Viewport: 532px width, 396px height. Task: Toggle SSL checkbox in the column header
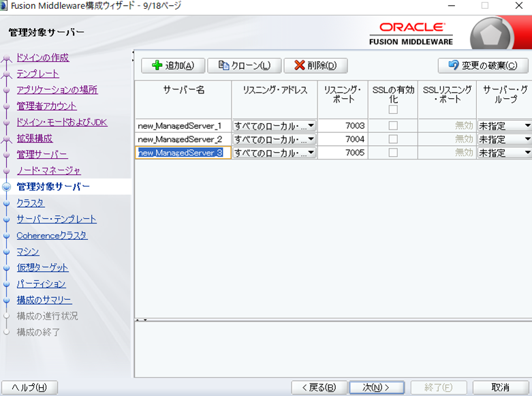coord(393,110)
